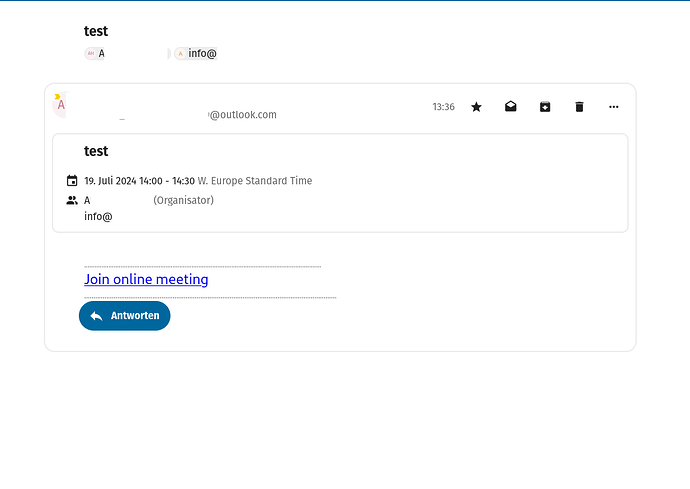Click the event title test in invitation card

click(x=96, y=151)
